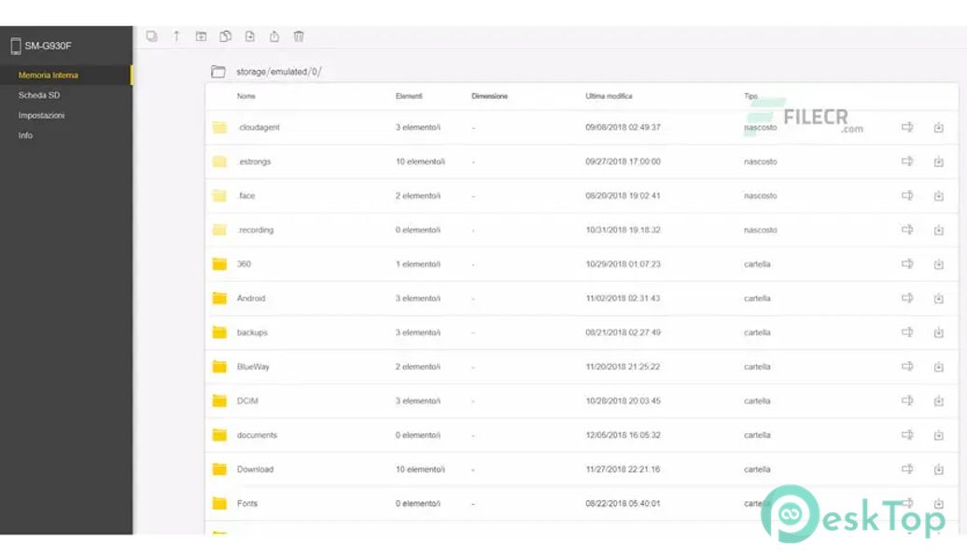Open Impostazioni in sidebar
The height and width of the screenshot is (560, 967).
(x=41, y=116)
